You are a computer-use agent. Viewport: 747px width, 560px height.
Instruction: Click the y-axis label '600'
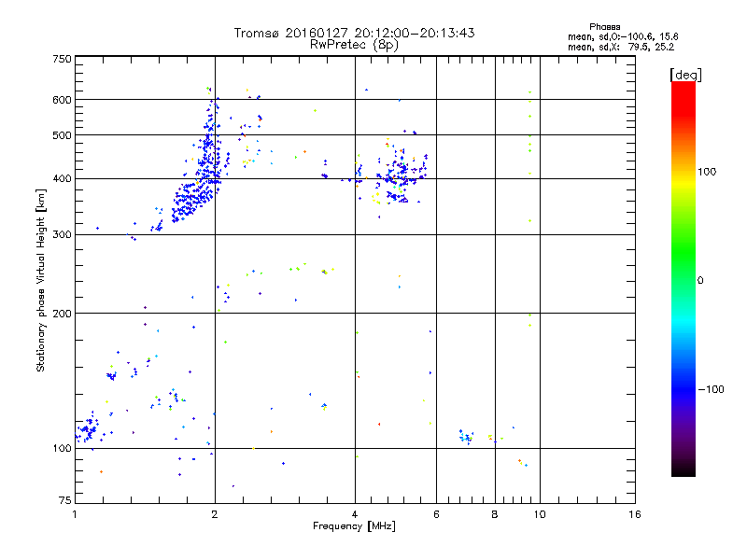coord(63,100)
